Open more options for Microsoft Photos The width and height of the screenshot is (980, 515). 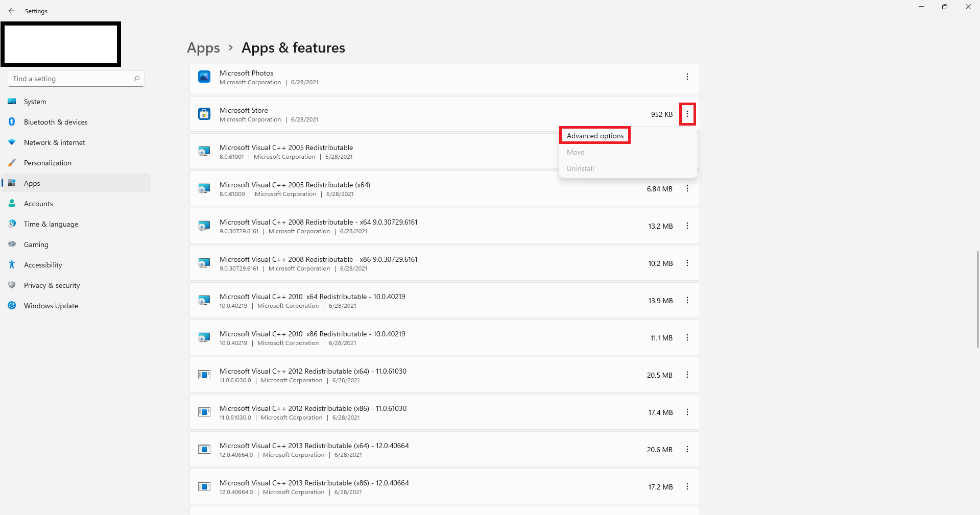coord(687,77)
